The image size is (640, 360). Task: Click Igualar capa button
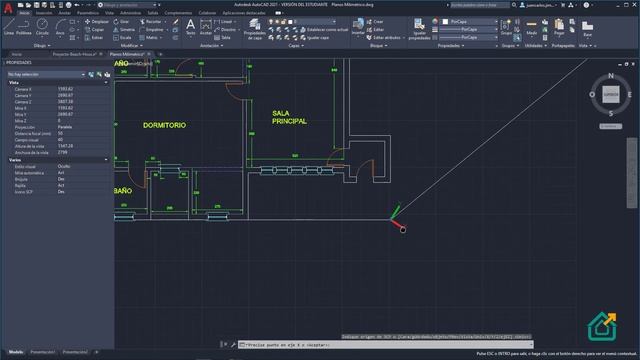315,38
